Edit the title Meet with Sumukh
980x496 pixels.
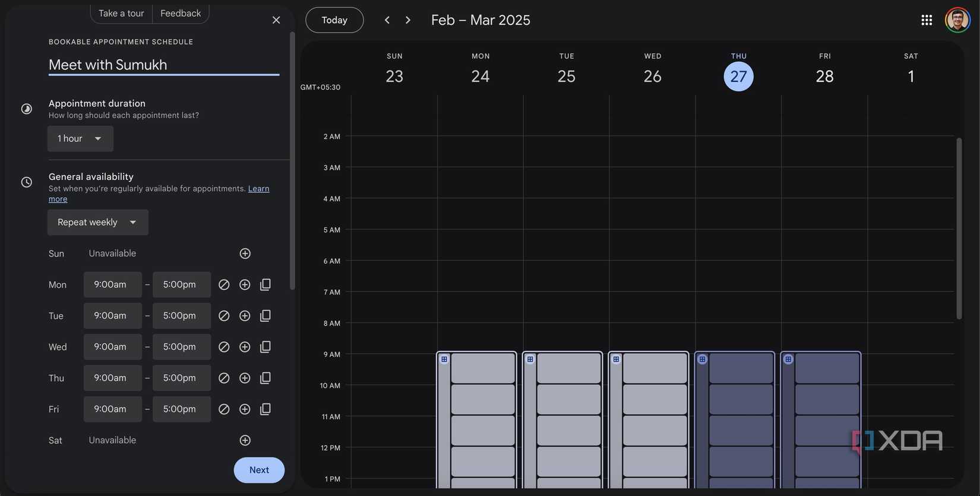164,65
